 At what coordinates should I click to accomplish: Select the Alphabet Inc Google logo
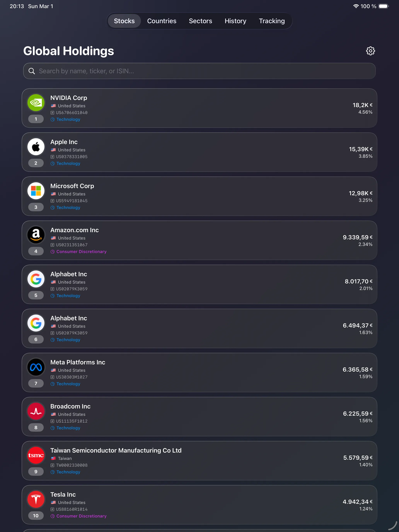(36, 279)
